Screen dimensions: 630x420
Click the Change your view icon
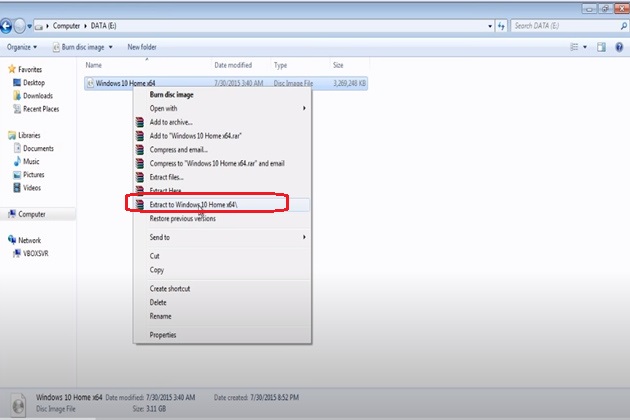tap(574, 47)
